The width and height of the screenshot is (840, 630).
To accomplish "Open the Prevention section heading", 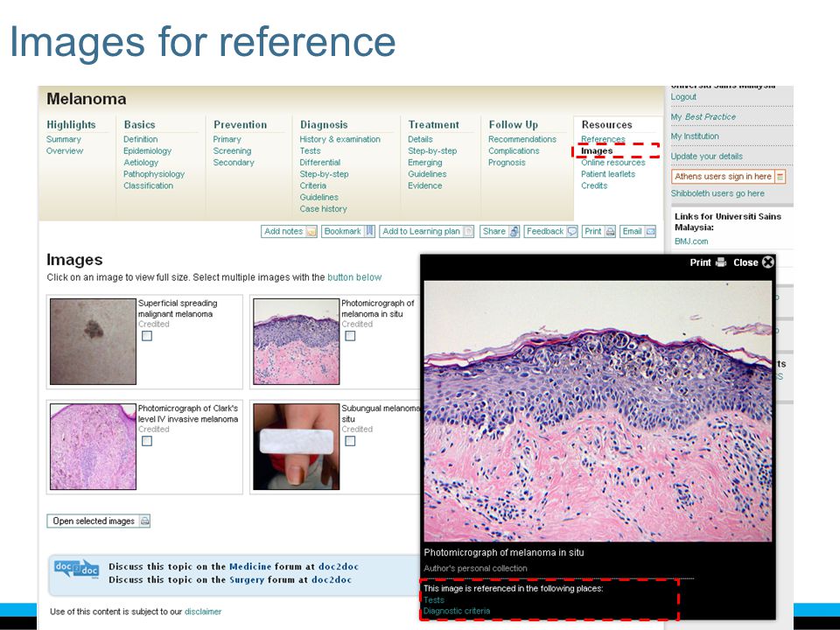I will tap(240, 125).
